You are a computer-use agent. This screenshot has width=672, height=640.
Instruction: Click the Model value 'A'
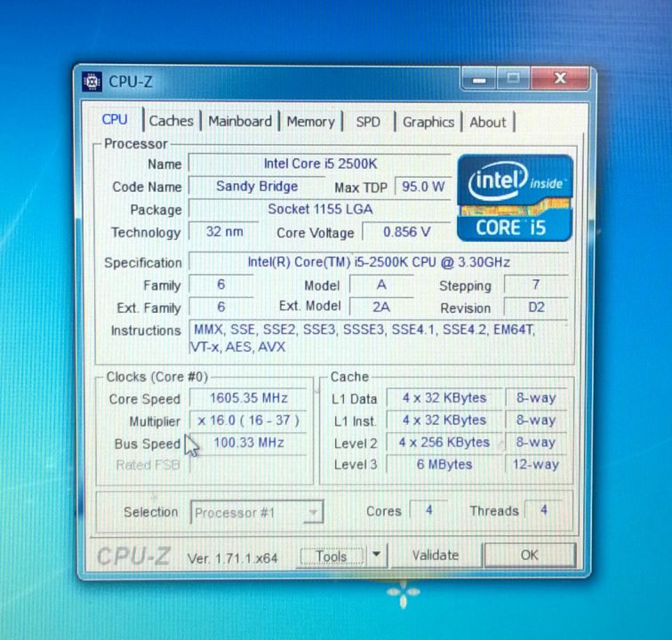[381, 285]
